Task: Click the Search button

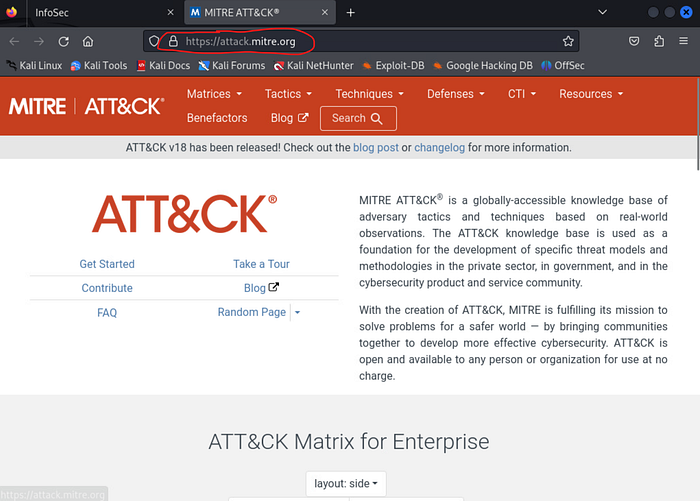Action: point(358,118)
